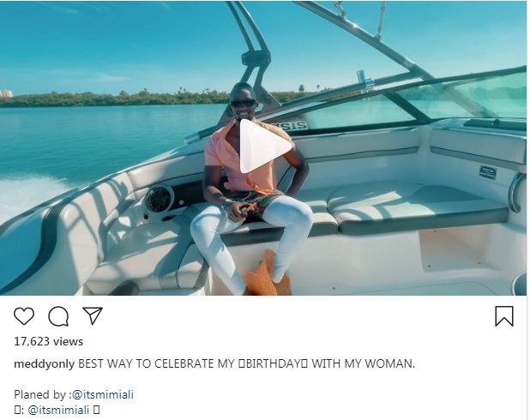Like the post with the heart icon
Image resolution: width=530 pixels, height=420 pixels.
(x=24, y=316)
